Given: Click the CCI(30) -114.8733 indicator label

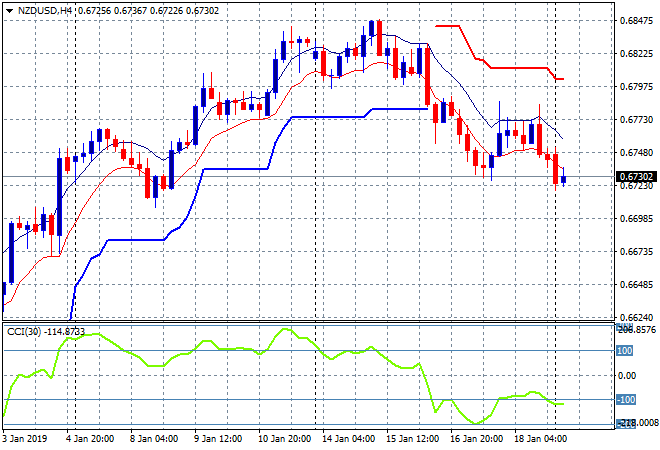Looking at the screenshot, I should [x=46, y=332].
